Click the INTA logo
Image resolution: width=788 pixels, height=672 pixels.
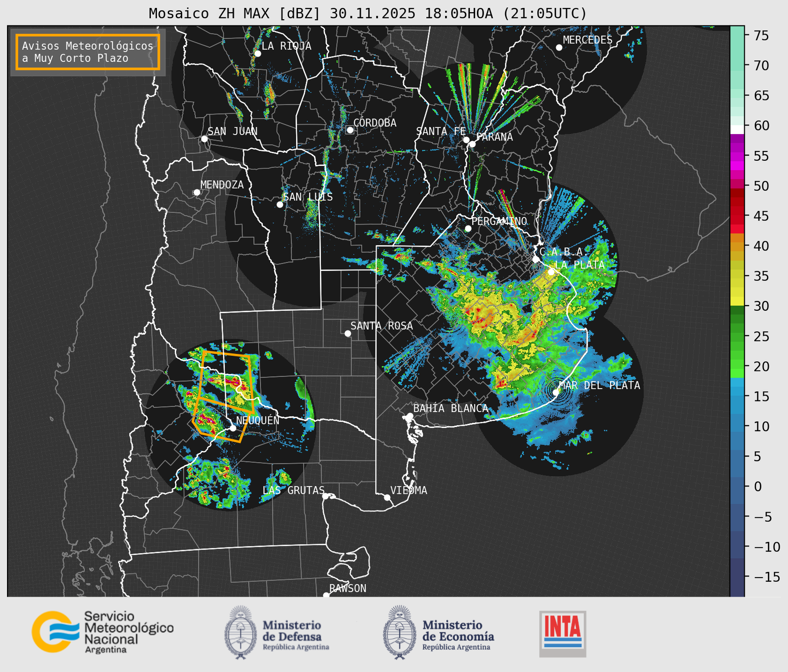pos(563,634)
